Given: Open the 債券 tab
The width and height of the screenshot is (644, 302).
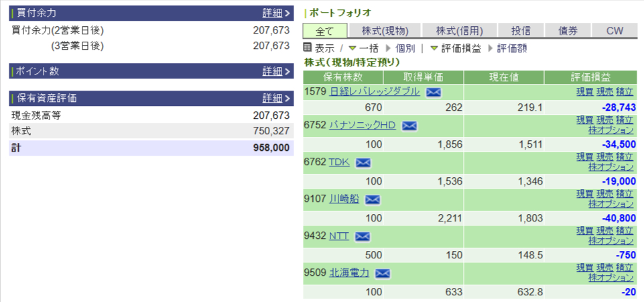Looking at the screenshot, I should click(568, 31).
